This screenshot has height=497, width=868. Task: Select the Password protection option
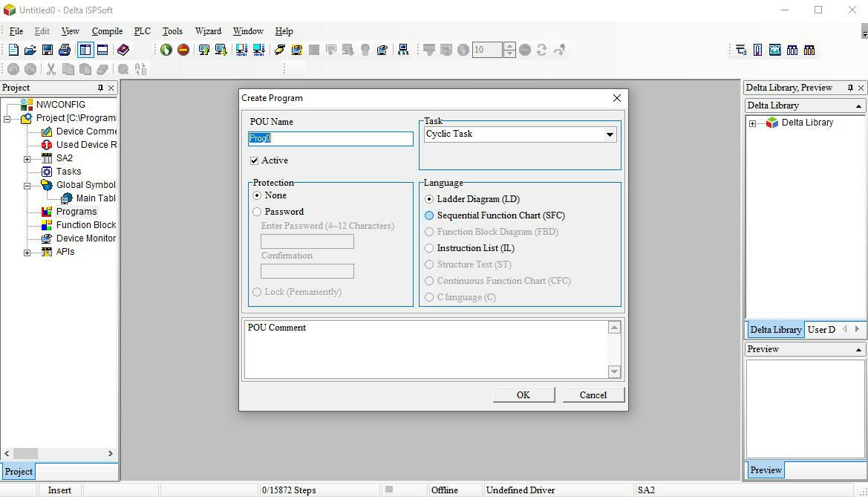257,212
